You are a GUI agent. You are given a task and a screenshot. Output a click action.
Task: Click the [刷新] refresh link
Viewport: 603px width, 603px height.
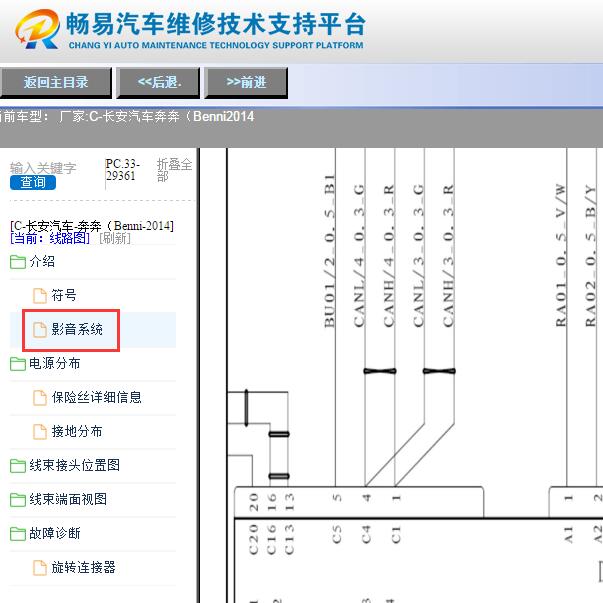(115, 238)
